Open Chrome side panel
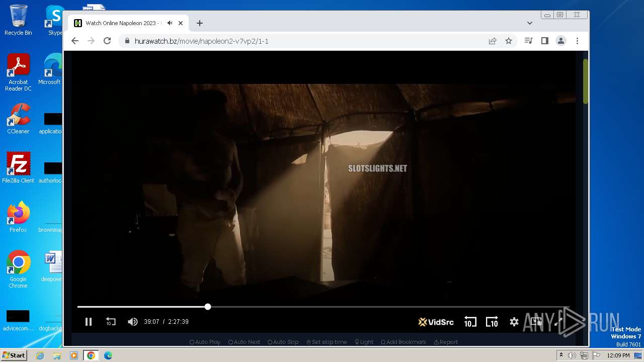This screenshot has width=644, height=362. pyautogui.click(x=544, y=41)
